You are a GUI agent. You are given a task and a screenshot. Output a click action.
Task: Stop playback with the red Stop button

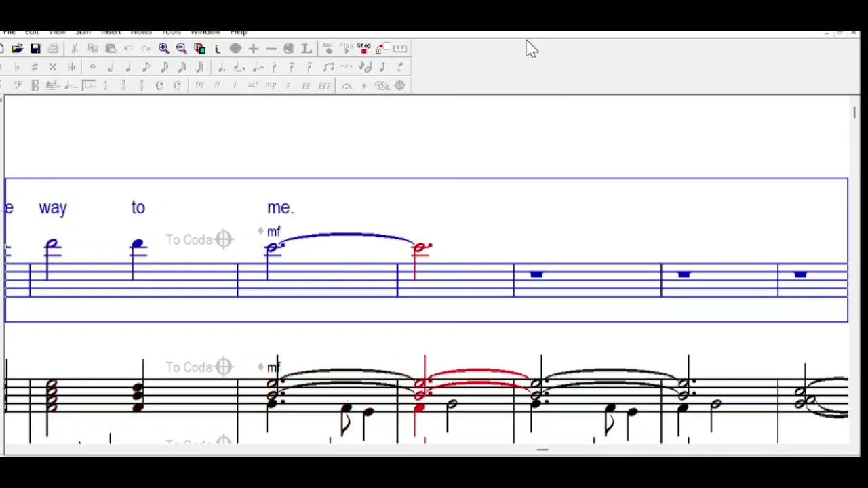[364, 48]
